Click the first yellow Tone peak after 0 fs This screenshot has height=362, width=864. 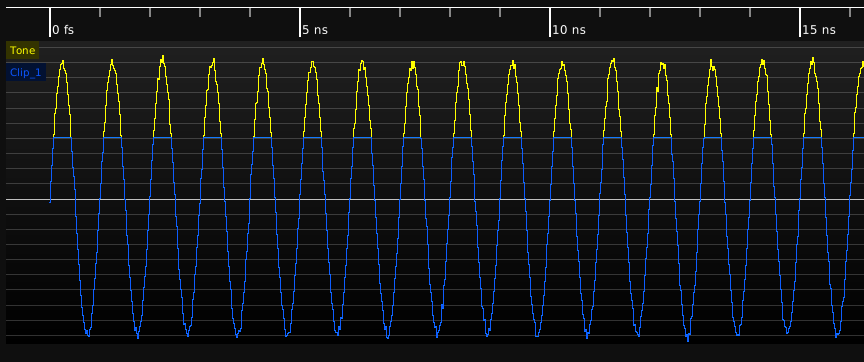(x=62, y=62)
